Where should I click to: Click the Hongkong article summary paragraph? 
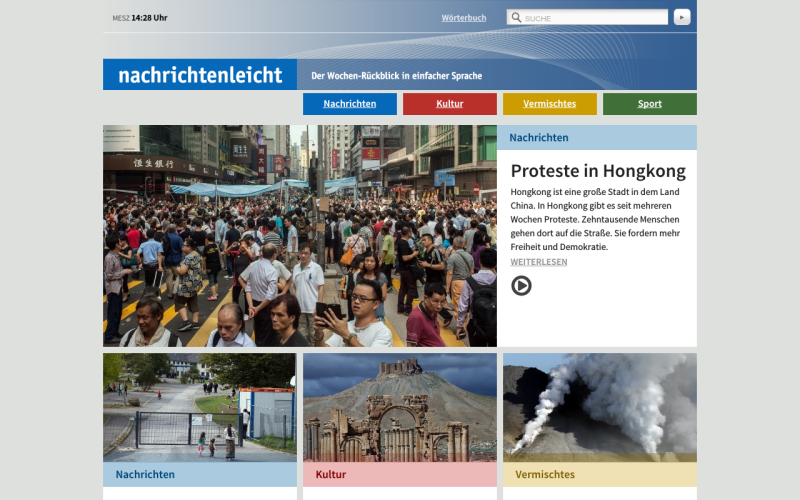point(595,219)
